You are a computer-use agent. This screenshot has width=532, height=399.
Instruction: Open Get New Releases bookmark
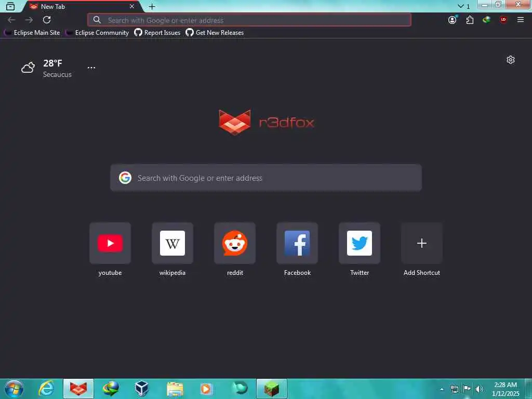pos(215,33)
